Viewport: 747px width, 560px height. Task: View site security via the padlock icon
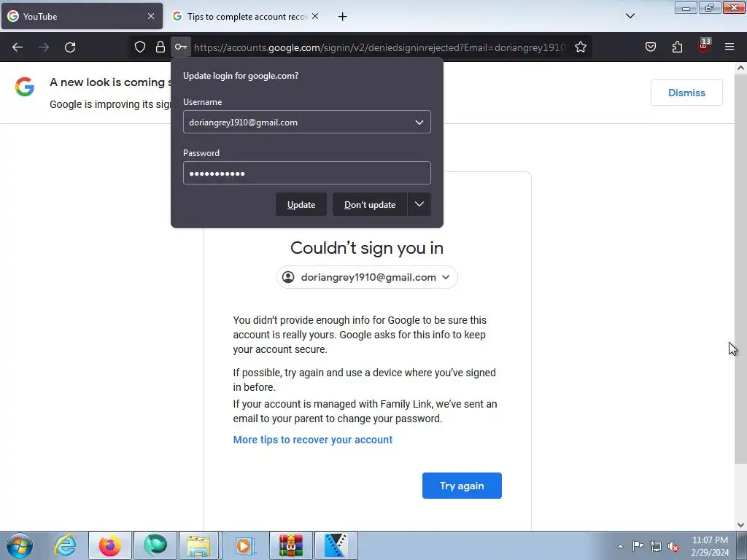[x=160, y=47]
